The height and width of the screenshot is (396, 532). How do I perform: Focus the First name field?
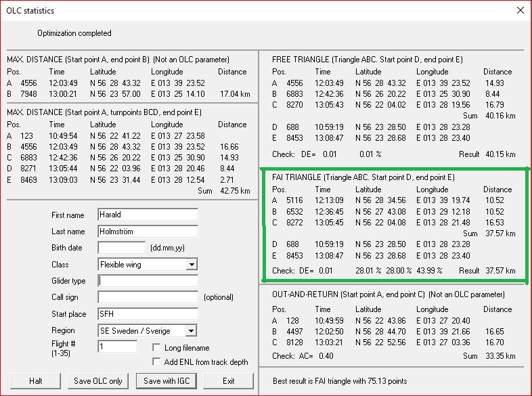click(x=148, y=215)
